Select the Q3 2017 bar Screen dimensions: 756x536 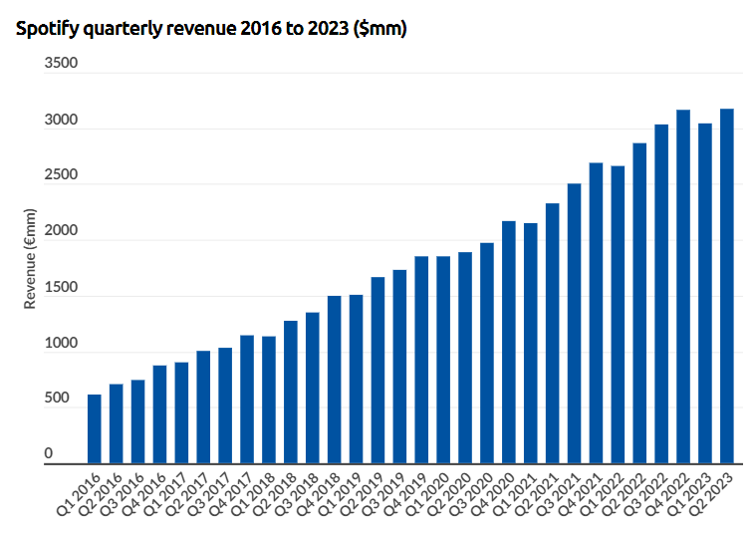(225, 405)
